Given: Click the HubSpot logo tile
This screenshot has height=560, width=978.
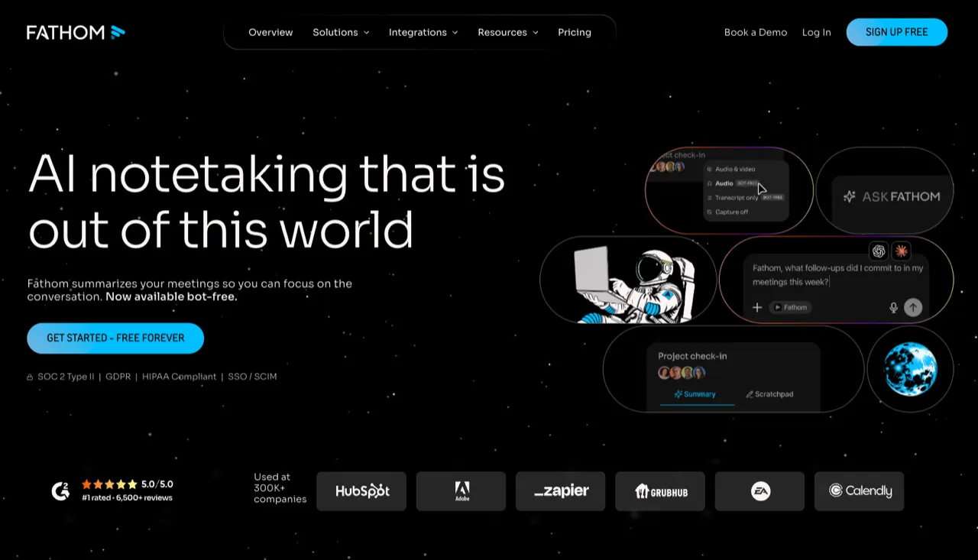Looking at the screenshot, I should point(361,491).
